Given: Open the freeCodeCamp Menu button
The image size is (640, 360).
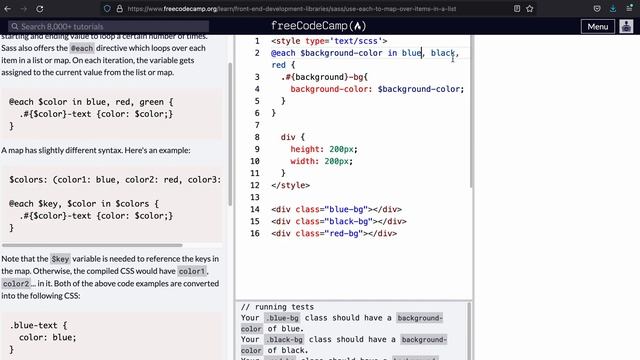Looking at the screenshot, I should pos(598,27).
